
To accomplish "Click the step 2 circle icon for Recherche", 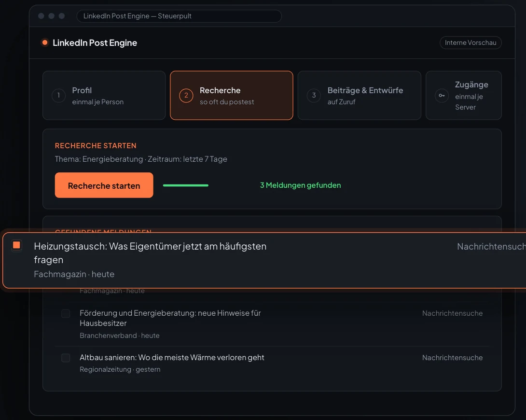I will [186, 96].
